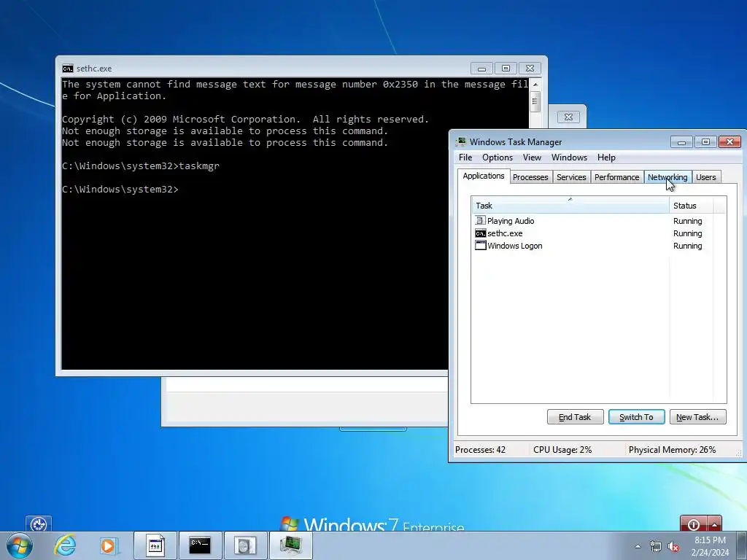Image resolution: width=747 pixels, height=560 pixels.
Task: Select the Applications tab
Action: point(484,176)
